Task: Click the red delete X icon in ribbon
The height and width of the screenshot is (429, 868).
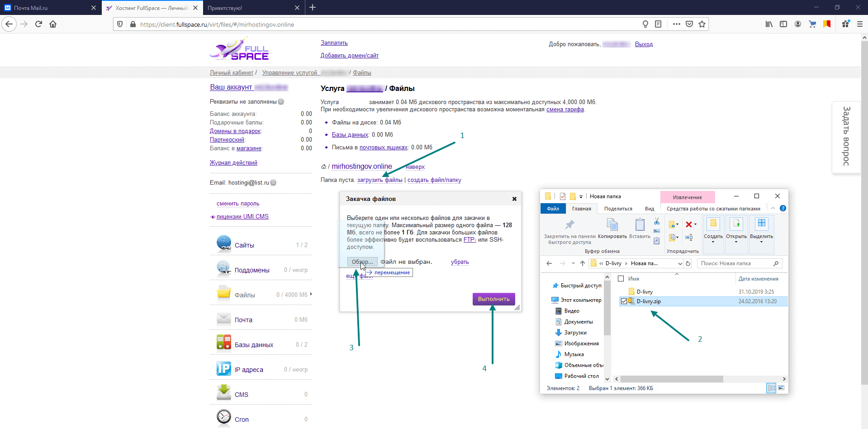Action: pos(689,224)
